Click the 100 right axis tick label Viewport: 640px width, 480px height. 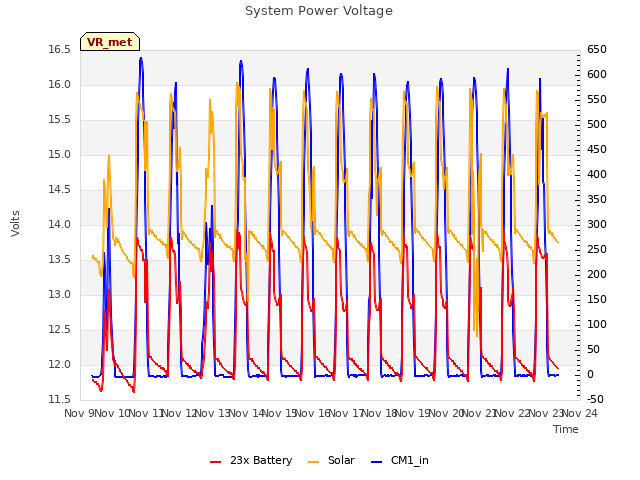(597, 324)
